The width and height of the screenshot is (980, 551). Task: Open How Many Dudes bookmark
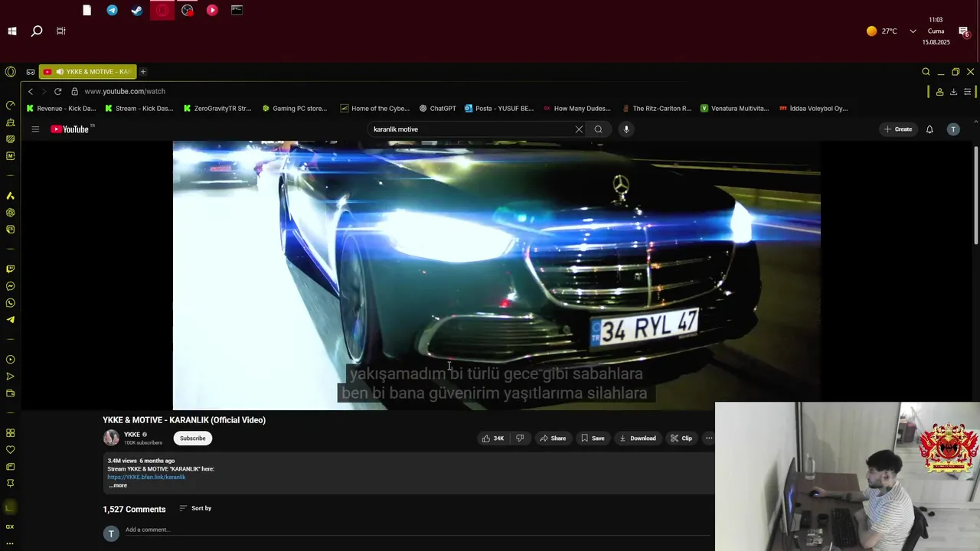(x=577, y=109)
